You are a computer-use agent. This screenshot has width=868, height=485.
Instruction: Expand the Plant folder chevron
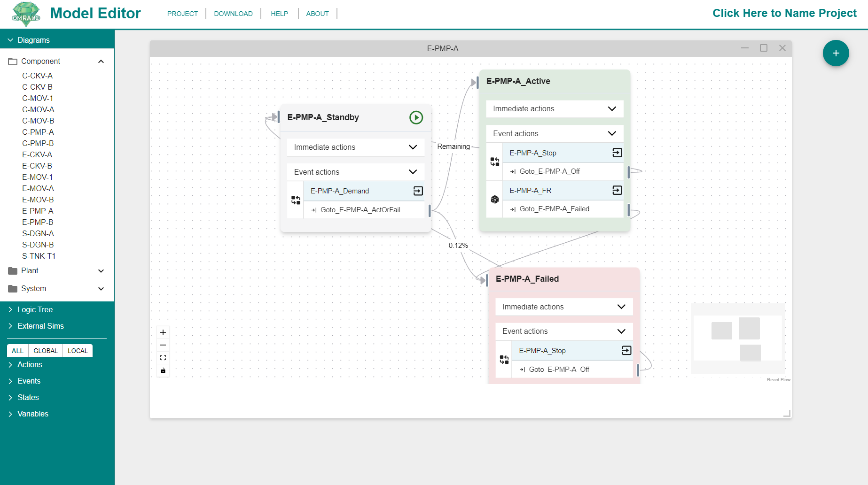point(101,271)
